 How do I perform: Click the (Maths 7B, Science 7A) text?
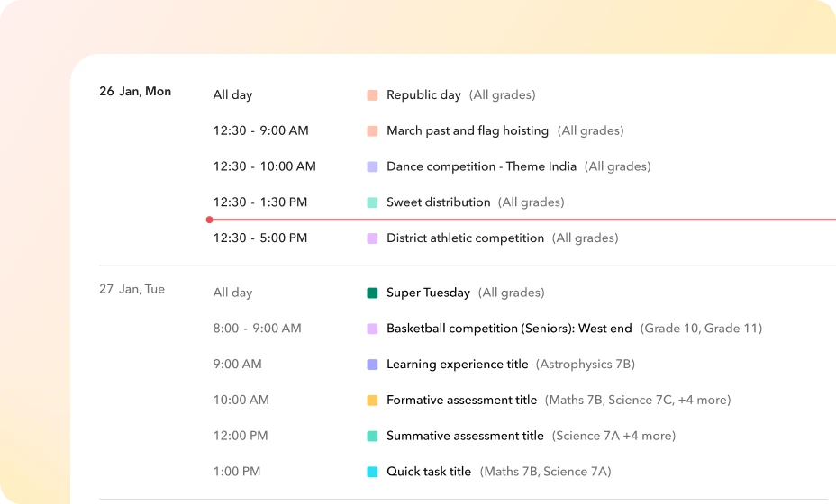coord(545,471)
